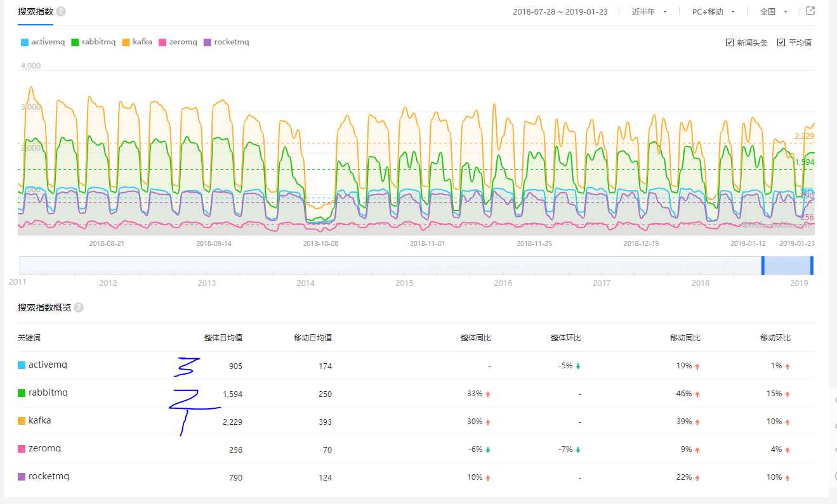Open the 全国 region dropdown

point(774,11)
